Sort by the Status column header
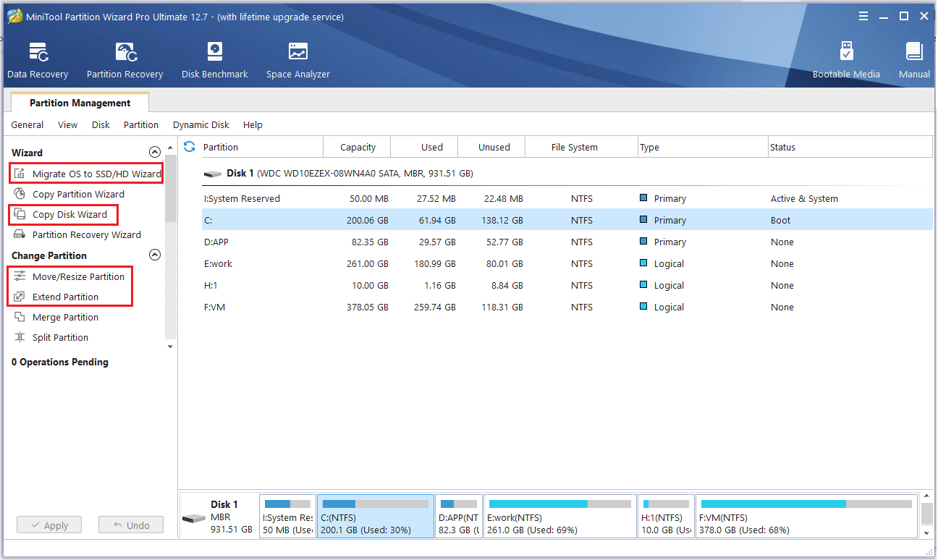The width and height of the screenshot is (938, 560). pos(850,147)
